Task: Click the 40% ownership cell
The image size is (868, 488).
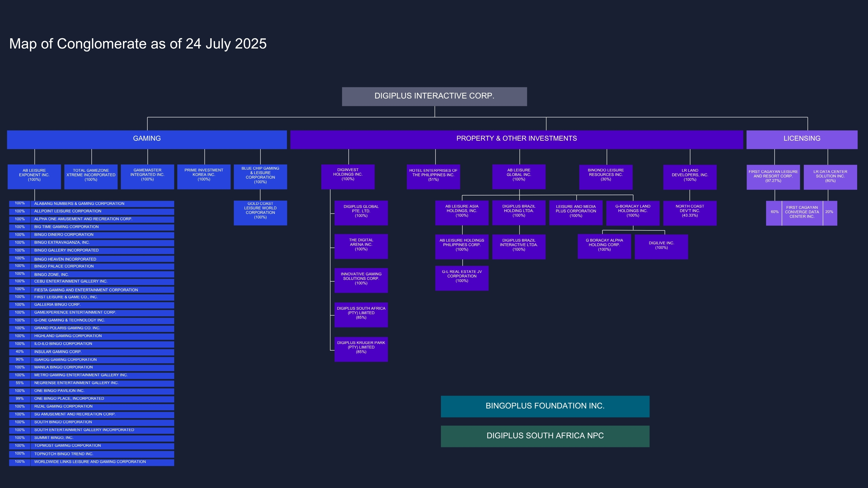Action: pos(20,352)
